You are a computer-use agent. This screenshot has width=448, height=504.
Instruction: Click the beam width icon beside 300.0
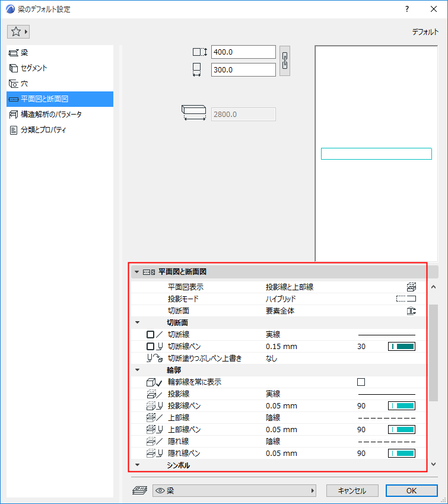[196, 69]
